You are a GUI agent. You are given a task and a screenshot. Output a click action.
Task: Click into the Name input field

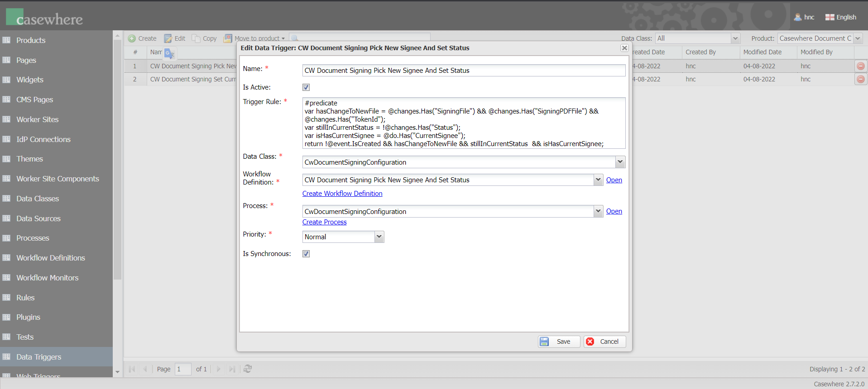tap(464, 70)
